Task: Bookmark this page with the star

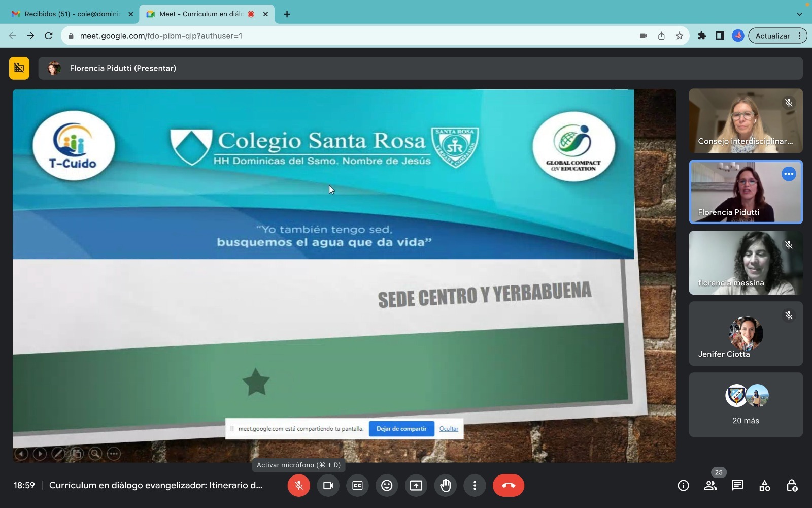Action: tap(680, 36)
